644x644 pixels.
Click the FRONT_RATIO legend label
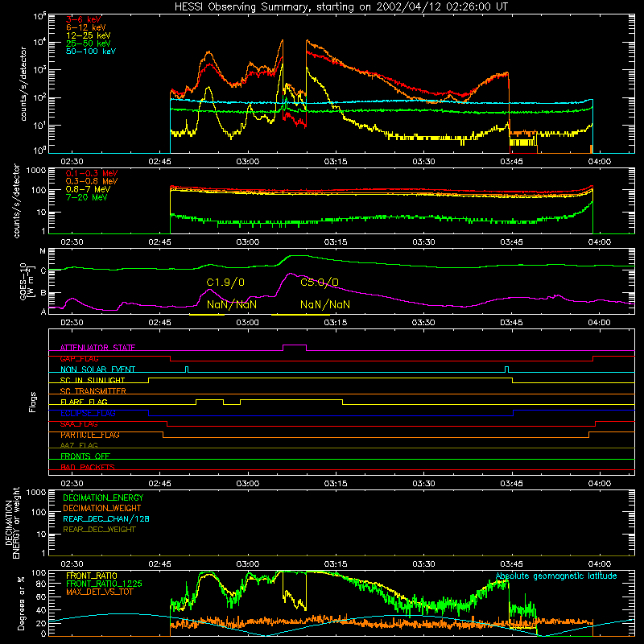tap(92, 576)
